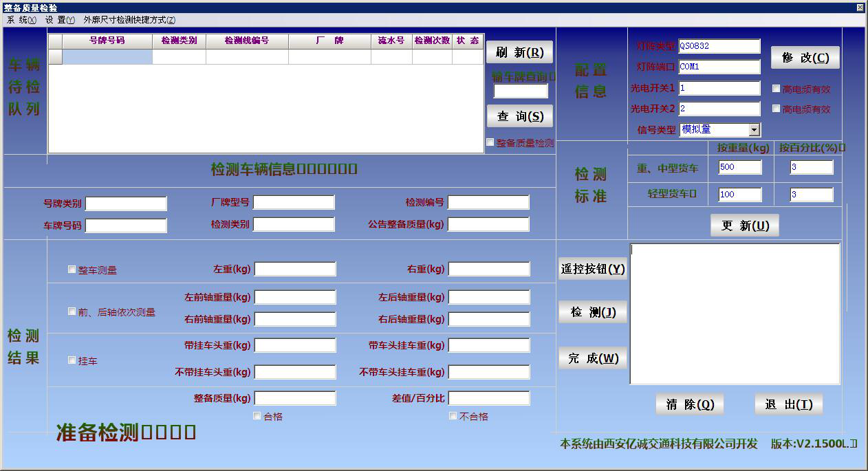Click the 查询(S) search button

tap(519, 116)
